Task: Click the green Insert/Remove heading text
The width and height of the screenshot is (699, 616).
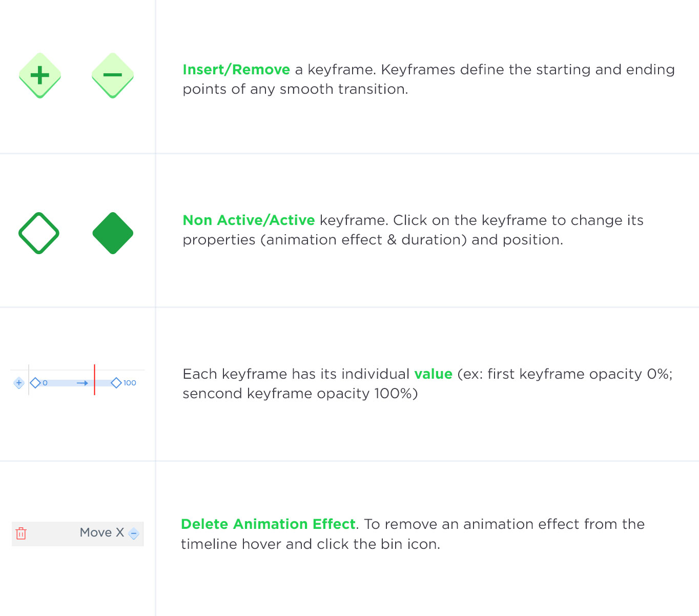Action: 236,70
